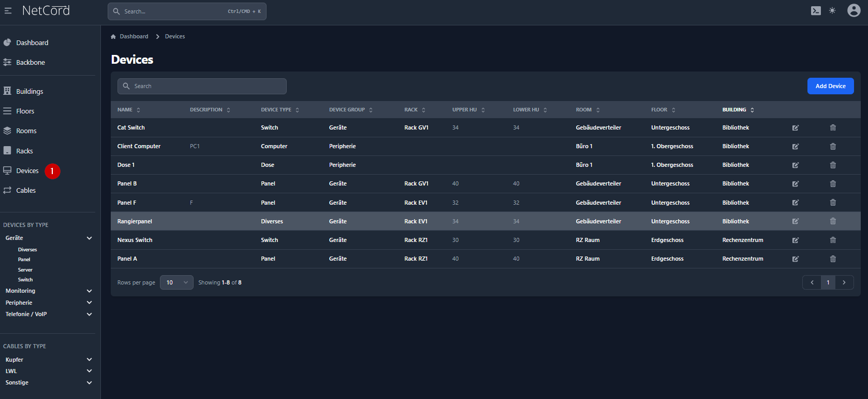Toggle the light/dark theme sun icon
The width and height of the screenshot is (868, 399).
[x=832, y=11]
